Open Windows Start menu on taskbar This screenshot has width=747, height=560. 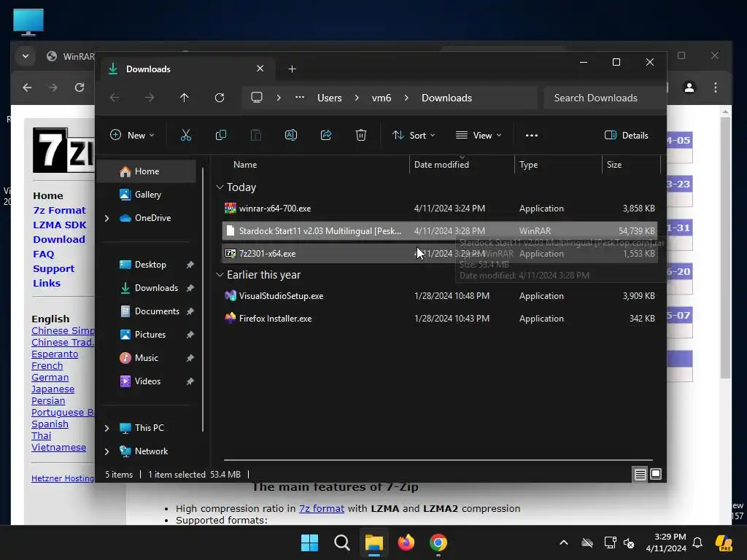pos(309,542)
